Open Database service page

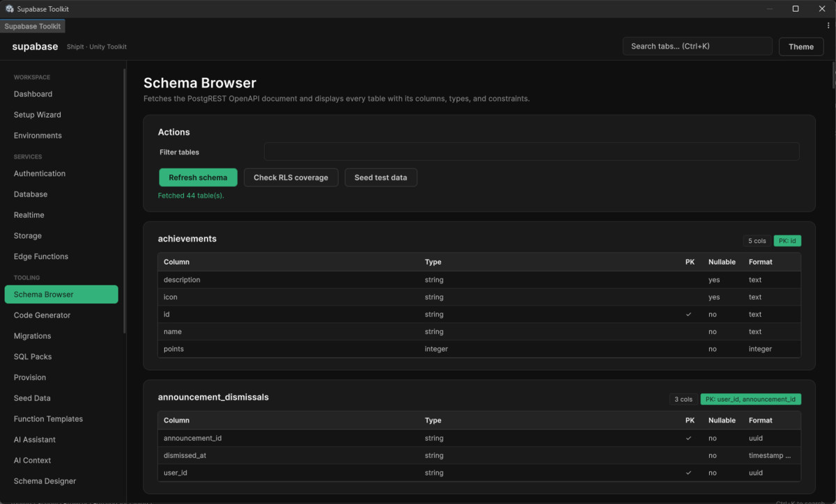point(61,194)
